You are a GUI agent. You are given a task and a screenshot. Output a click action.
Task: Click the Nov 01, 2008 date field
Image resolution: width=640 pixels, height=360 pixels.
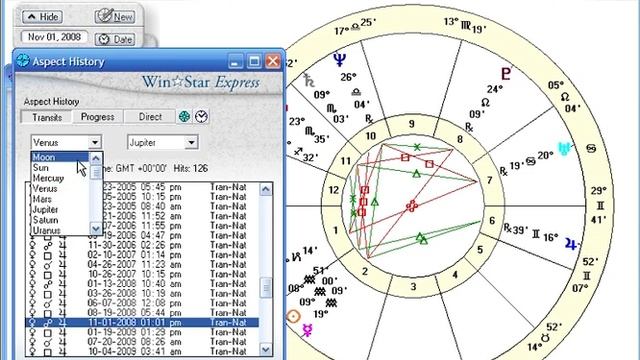point(54,37)
